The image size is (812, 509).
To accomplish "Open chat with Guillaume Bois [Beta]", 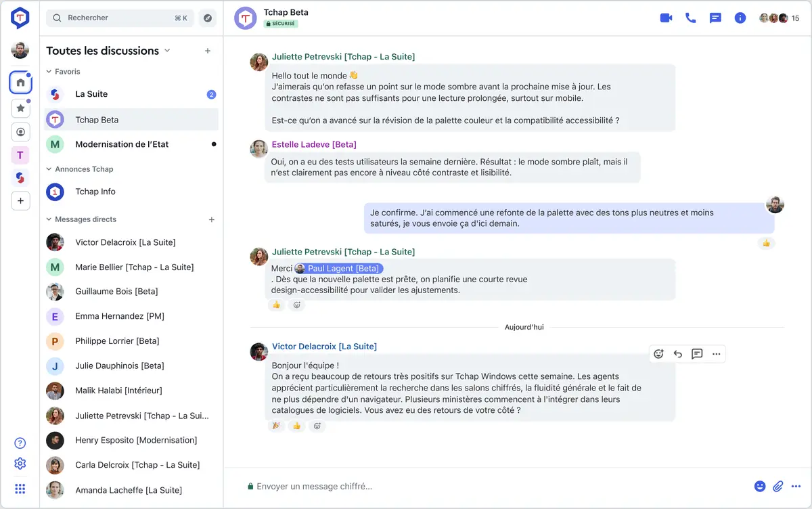I will pyautogui.click(x=131, y=292).
